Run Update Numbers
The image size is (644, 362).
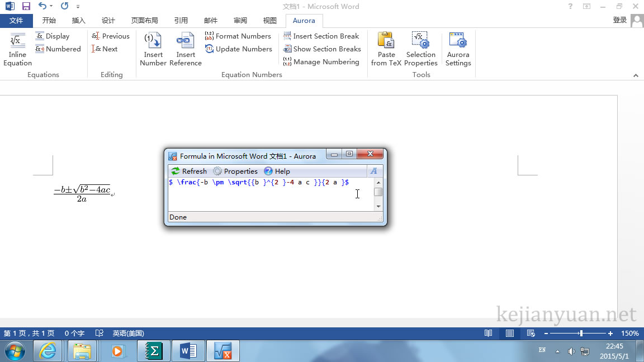(x=238, y=49)
